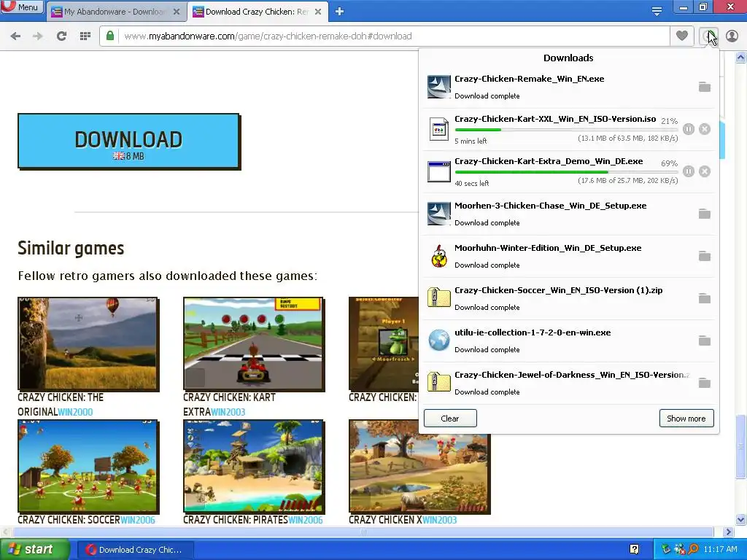Open the Opera Menu button
The width and height of the screenshot is (747, 560).
coord(22,7)
